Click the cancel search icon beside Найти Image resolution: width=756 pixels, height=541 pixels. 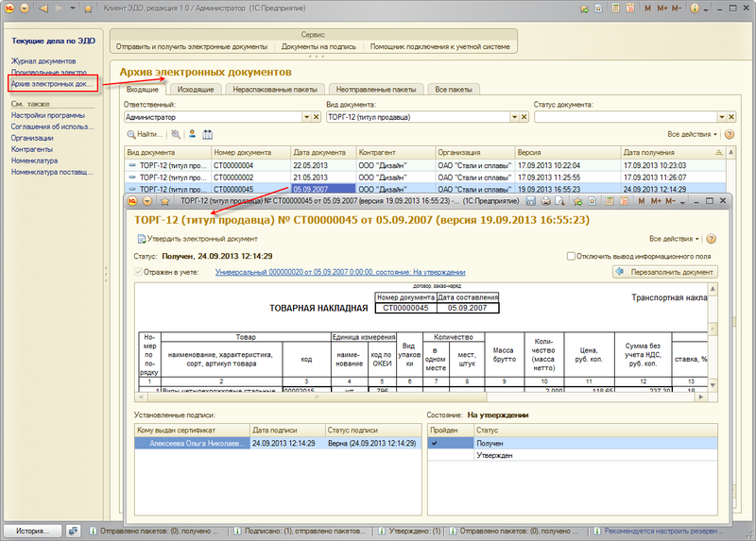click(176, 134)
